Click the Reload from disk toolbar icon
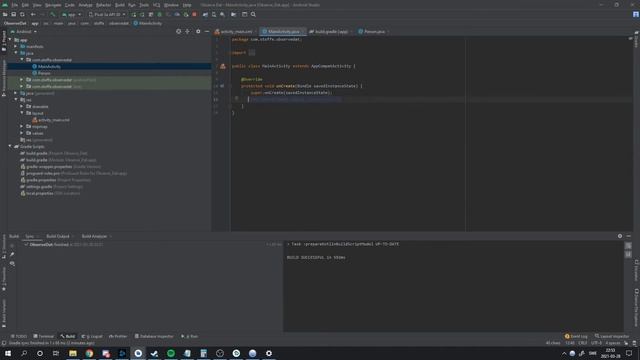The width and height of the screenshot is (640, 360). 22,14
